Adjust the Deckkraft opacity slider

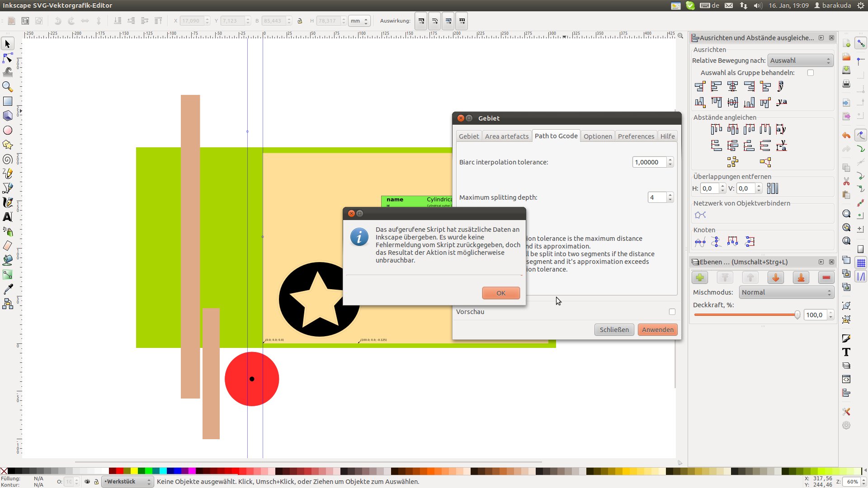[x=797, y=315]
